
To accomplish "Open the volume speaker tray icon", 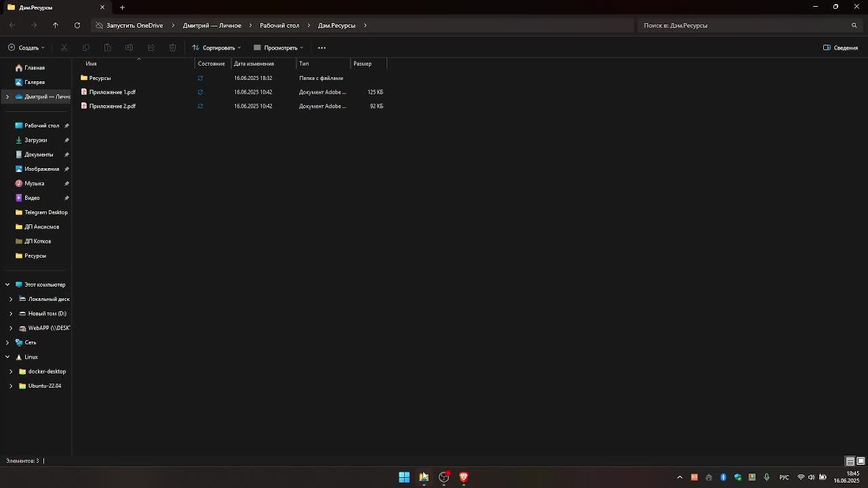I will pos(811,477).
